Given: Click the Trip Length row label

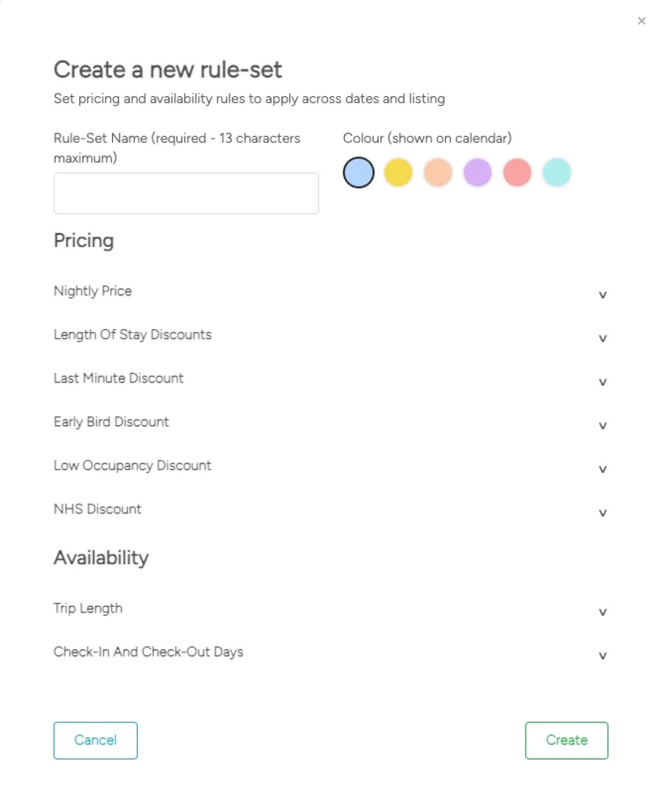Looking at the screenshot, I should tap(88, 608).
